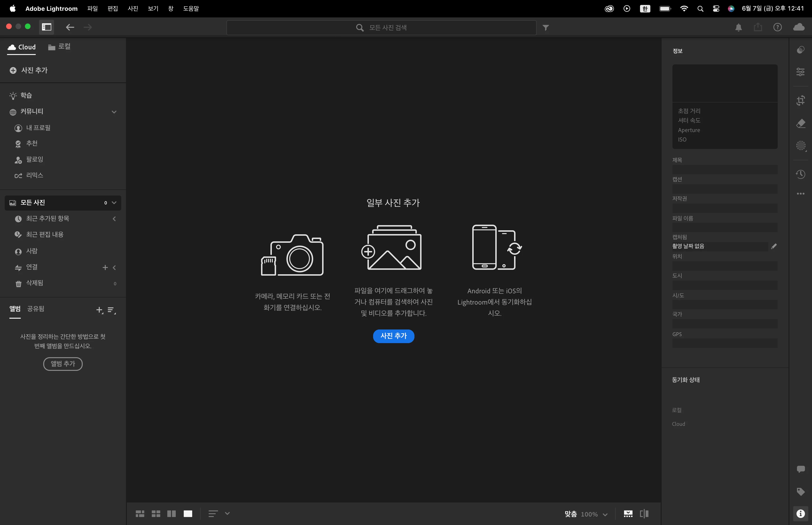Open the 100% zoom dropdown

(x=605, y=514)
